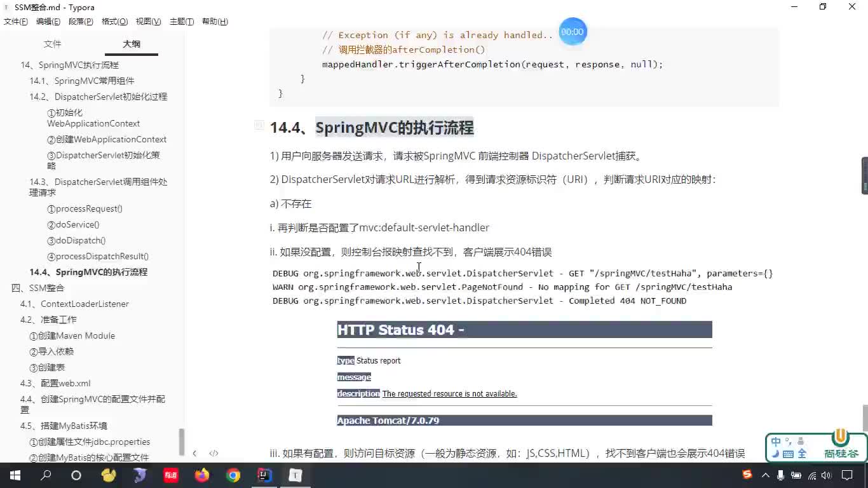Image resolution: width=868 pixels, height=488 pixels.
Task: Select bold outline item 14.4、SpringMVC的执行流程
Action: [88, 272]
